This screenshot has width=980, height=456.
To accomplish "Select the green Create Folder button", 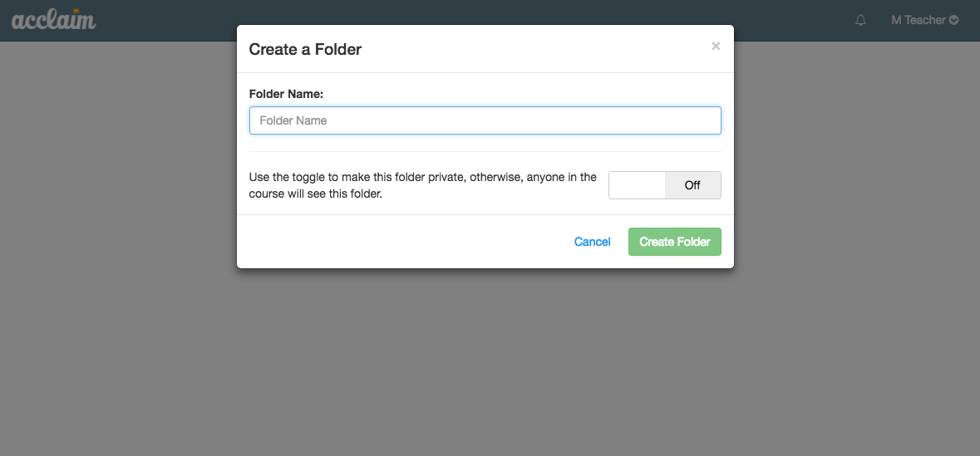I will tap(674, 242).
